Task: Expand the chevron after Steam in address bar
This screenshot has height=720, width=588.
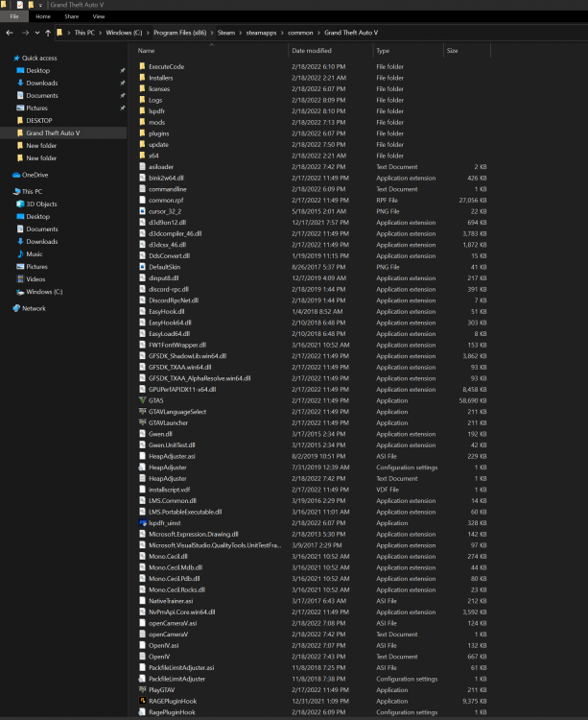Action: [x=241, y=33]
